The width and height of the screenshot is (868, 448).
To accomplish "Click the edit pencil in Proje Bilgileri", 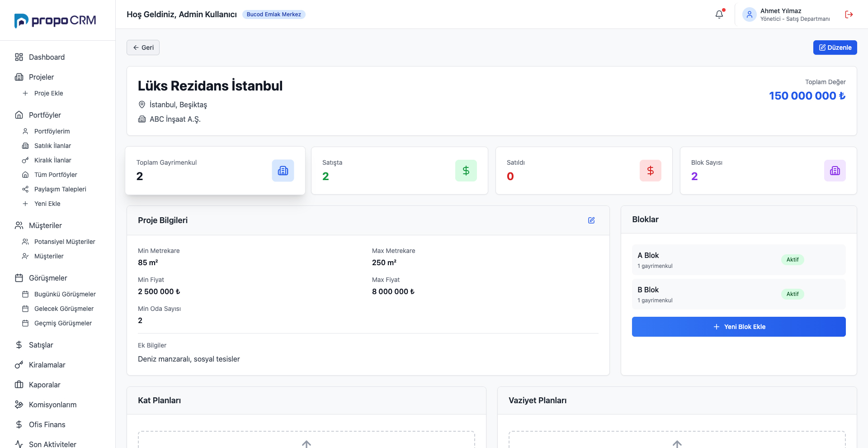I will click(x=591, y=220).
